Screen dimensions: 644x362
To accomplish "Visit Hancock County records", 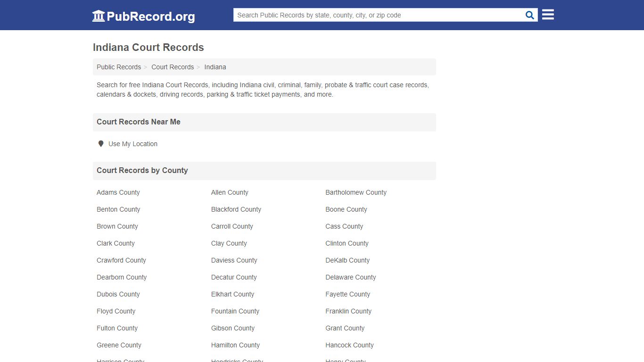I will tap(349, 345).
